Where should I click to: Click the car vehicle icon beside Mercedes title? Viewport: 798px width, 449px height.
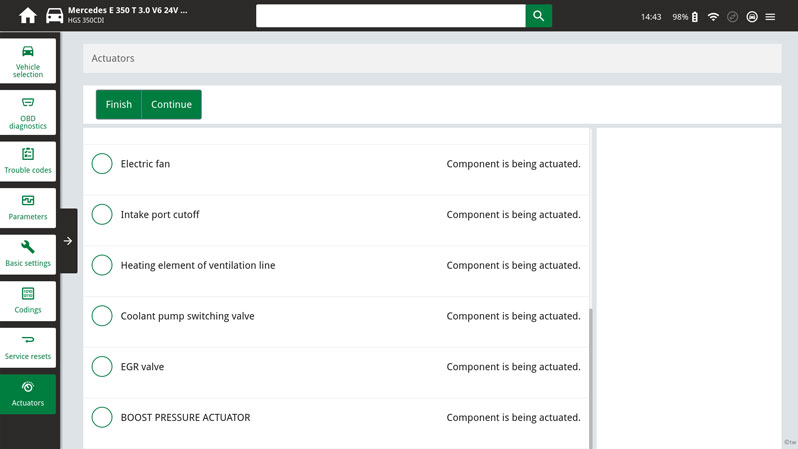pos(54,16)
